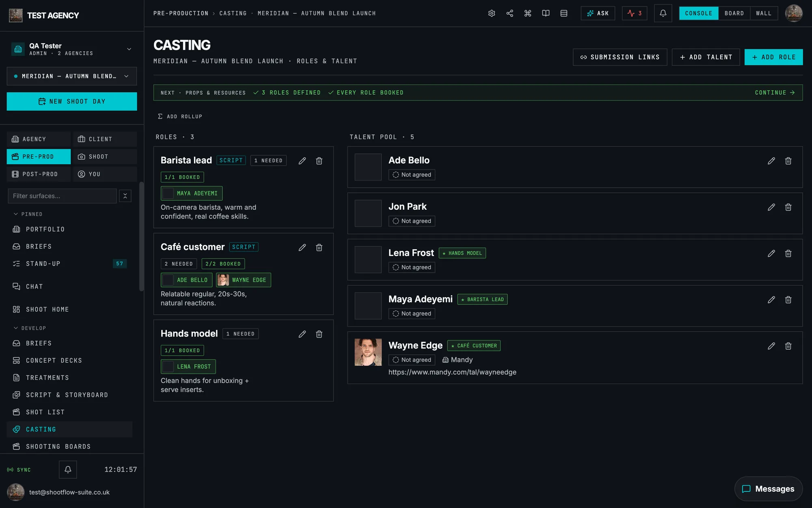
Task: Edit the Café customer role
Action: (x=302, y=247)
